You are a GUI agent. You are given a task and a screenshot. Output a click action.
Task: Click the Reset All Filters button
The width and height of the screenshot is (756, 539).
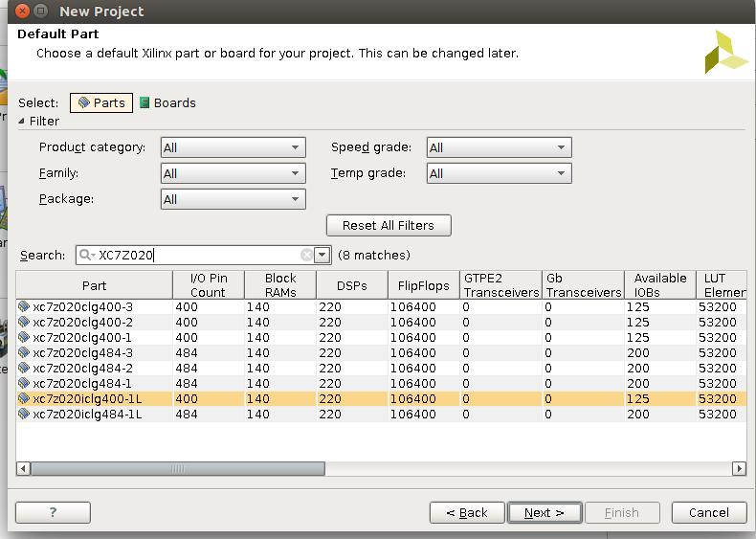click(389, 226)
